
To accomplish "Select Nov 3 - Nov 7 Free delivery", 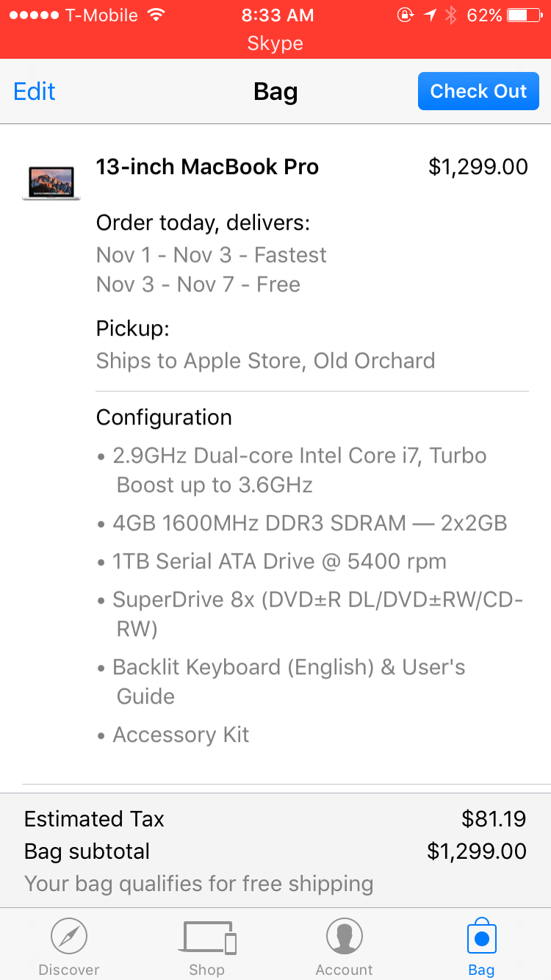I will coord(198,284).
